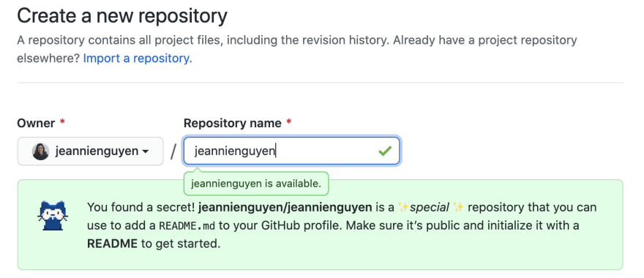Screen dimensions: 644x278
Task: Click the italic 'special' word in banner
Action: point(430,207)
